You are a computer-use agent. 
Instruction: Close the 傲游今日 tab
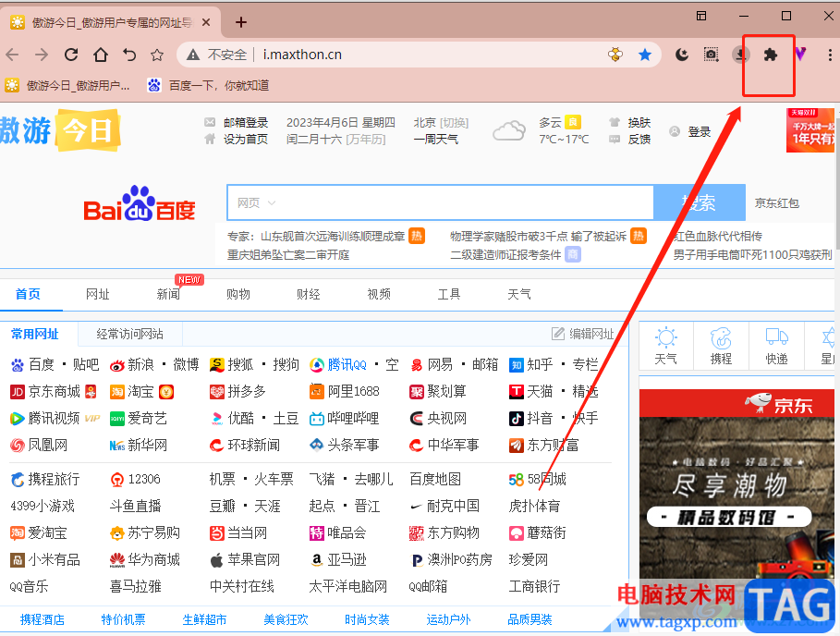coord(206,22)
